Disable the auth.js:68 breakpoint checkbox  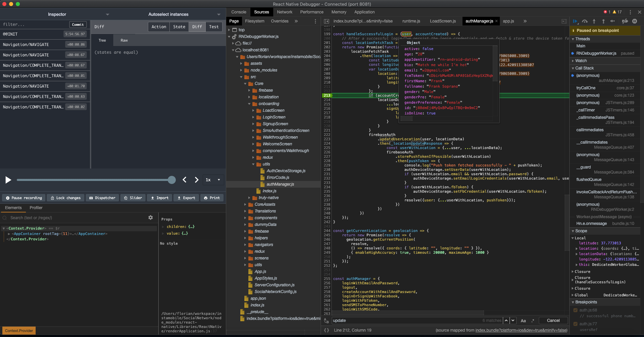point(575,310)
